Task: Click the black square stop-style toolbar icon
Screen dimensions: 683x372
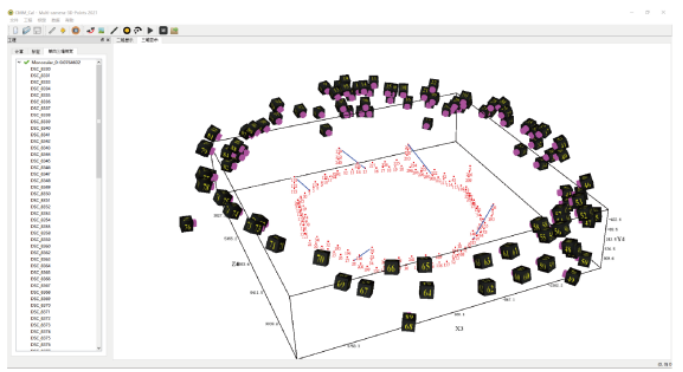Action: click(x=163, y=30)
